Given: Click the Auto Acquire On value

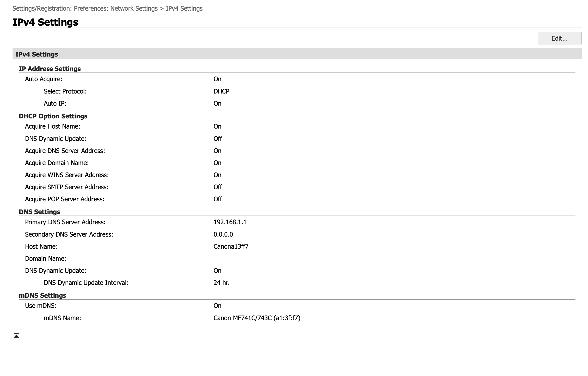Looking at the screenshot, I should (217, 79).
